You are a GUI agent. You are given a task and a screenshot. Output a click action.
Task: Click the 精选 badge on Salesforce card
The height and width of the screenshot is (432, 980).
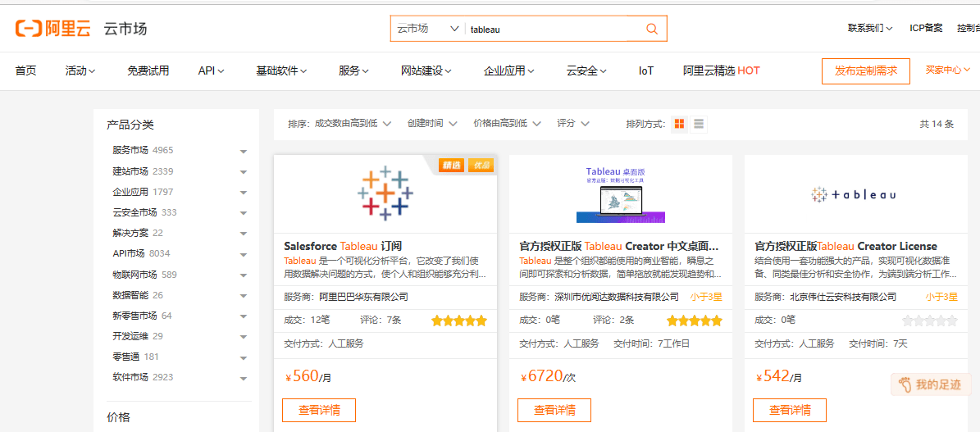[x=451, y=165]
